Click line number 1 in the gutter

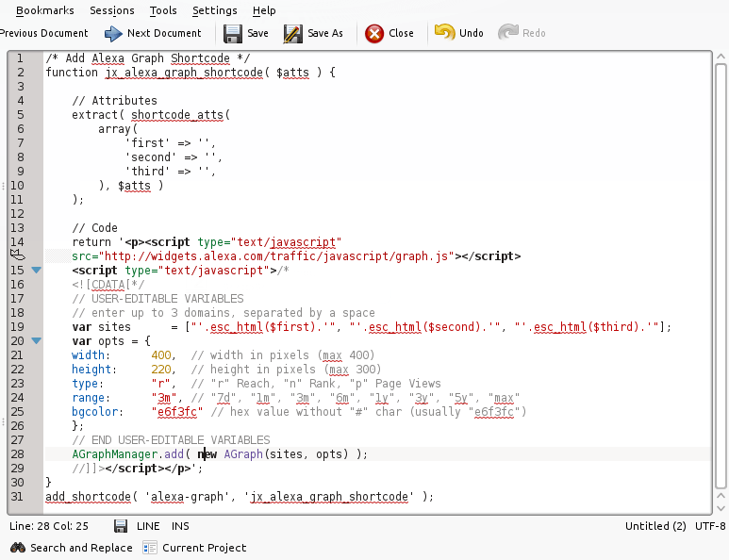point(20,58)
